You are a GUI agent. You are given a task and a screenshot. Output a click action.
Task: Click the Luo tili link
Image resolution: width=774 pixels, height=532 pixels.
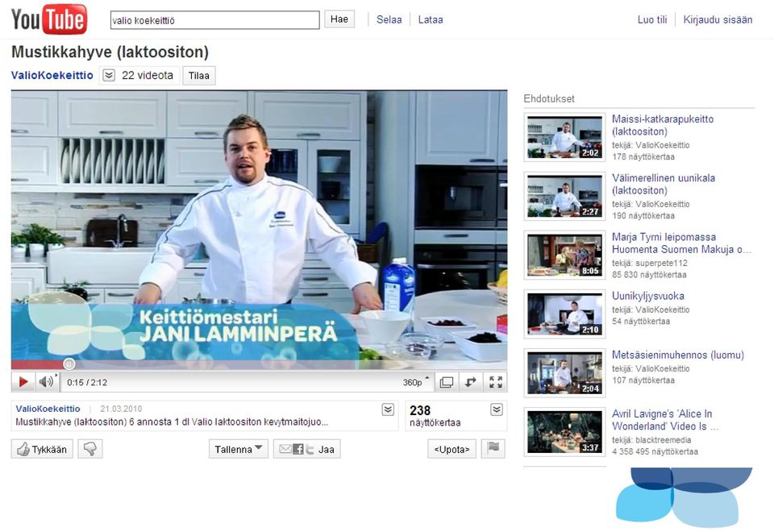tap(652, 19)
